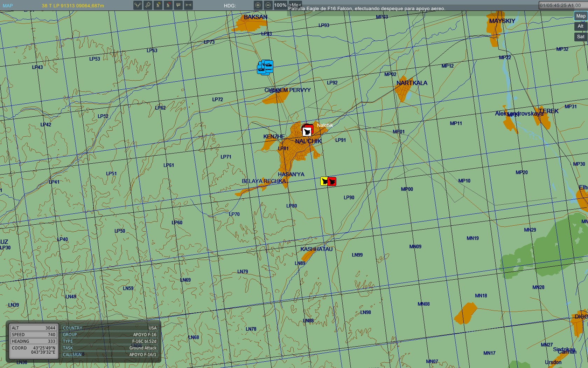
Task: Click the CALLSIGN APOYO F-16/1 row
Action: click(110, 355)
